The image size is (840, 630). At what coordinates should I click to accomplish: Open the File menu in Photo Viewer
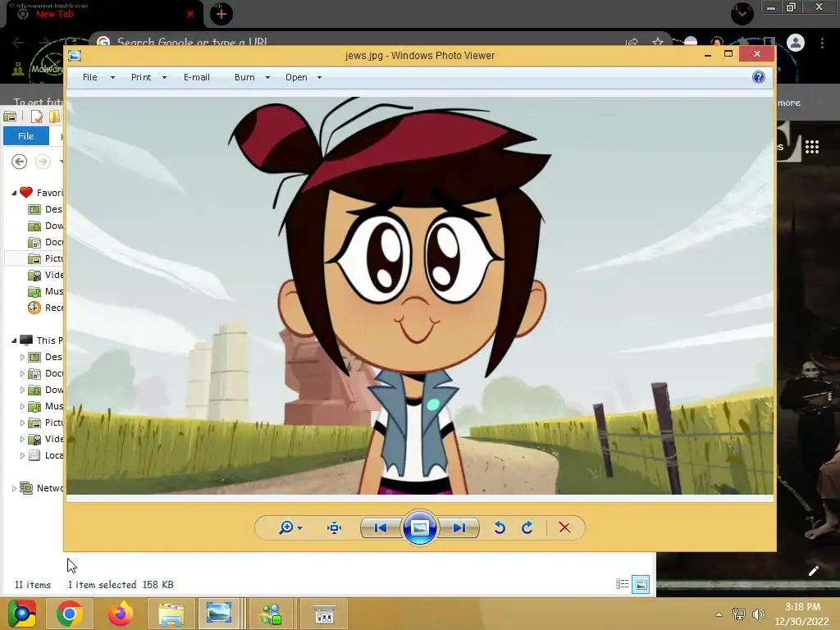pyautogui.click(x=90, y=77)
